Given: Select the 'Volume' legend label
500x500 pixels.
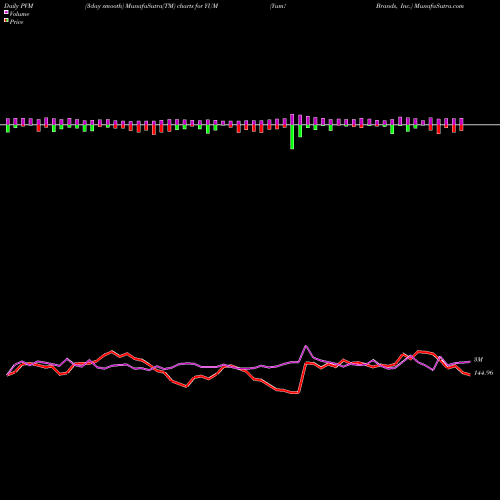Looking at the screenshot, I should click(19, 14).
